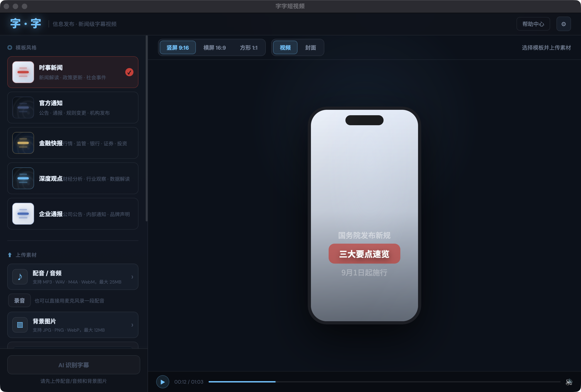Image resolution: width=581 pixels, height=392 pixels.
Task: Click 新闻解读 · 政策更新 · 社会事件 description
Action: click(x=72, y=77)
